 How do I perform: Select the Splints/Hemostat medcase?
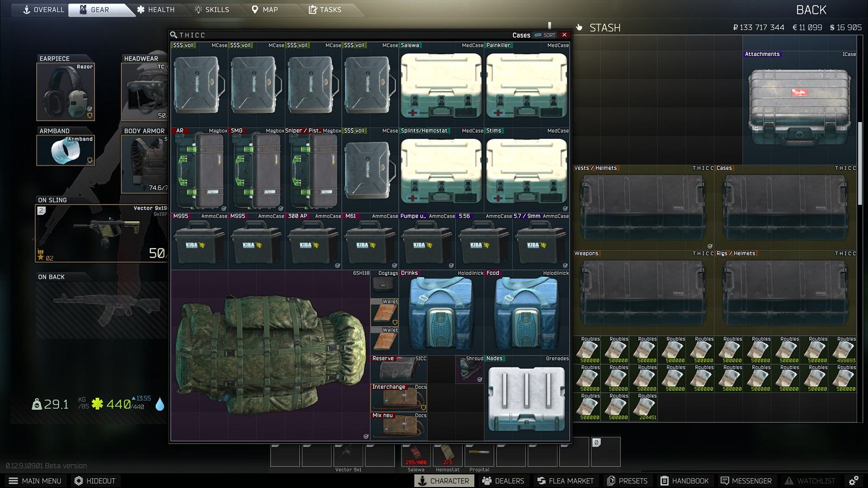442,170
